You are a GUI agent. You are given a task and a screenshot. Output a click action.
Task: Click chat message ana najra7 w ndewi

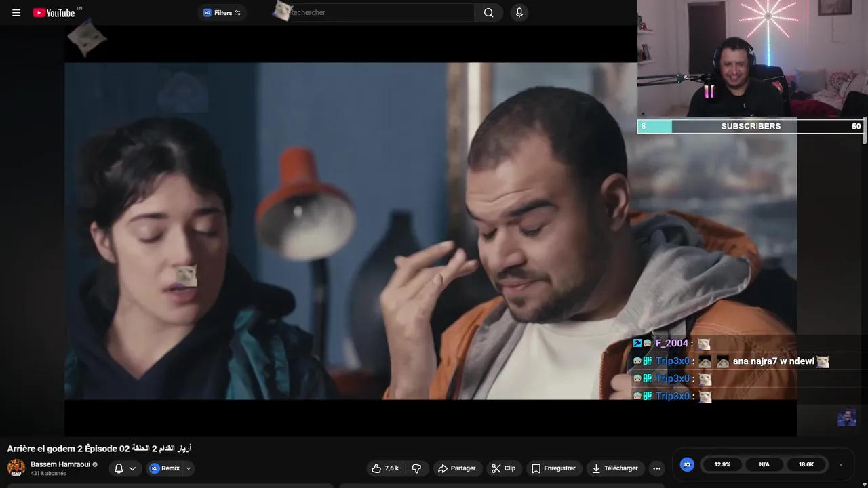(x=773, y=361)
